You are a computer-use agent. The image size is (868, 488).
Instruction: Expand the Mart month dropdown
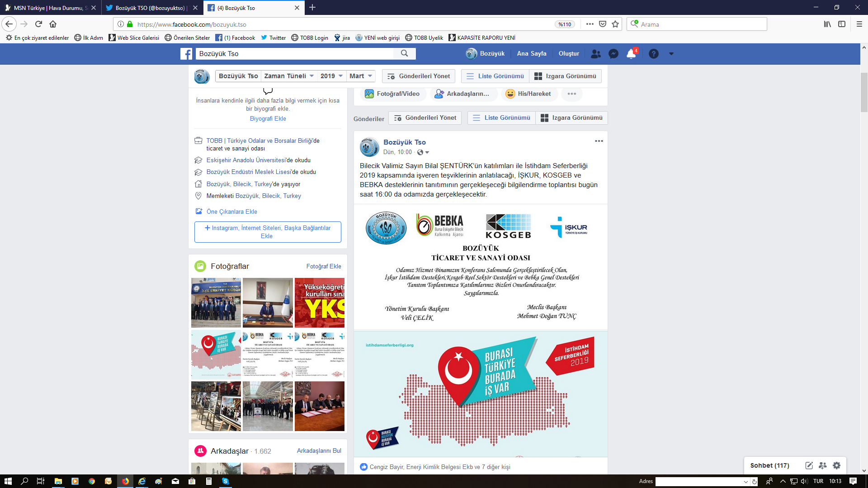click(361, 76)
